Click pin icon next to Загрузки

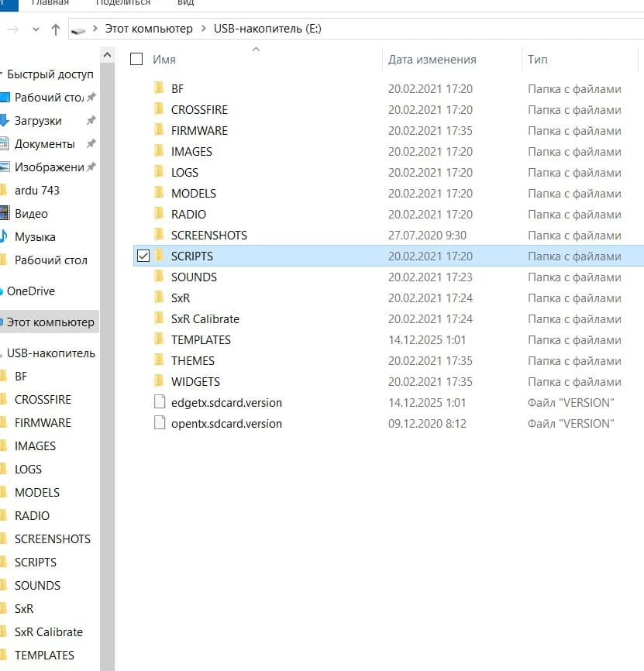coord(91,120)
